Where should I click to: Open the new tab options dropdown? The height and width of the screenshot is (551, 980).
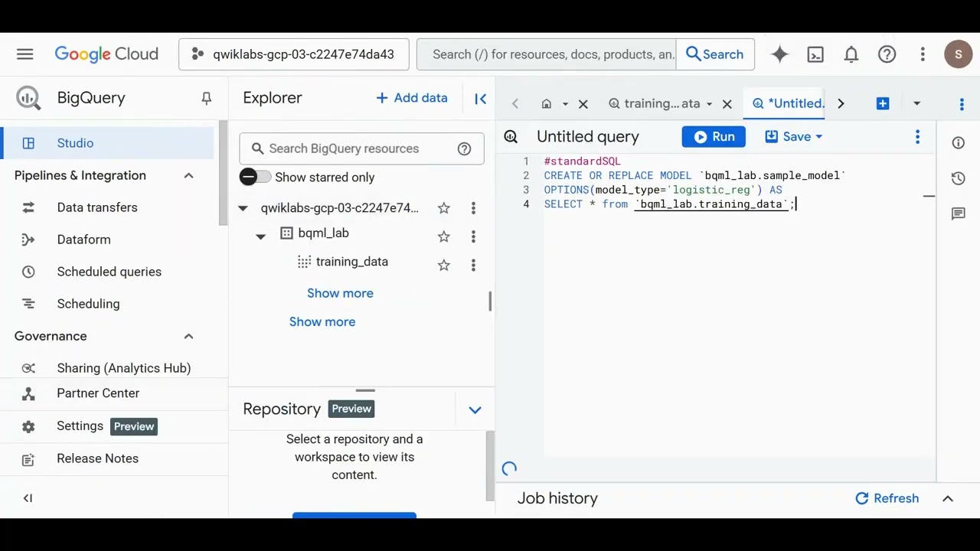pyautogui.click(x=916, y=103)
